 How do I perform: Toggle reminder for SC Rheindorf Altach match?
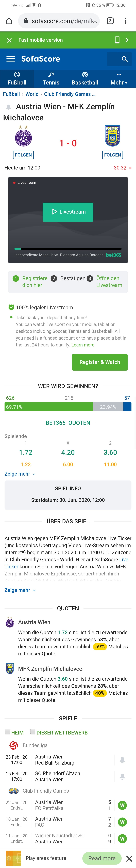[122, 776]
